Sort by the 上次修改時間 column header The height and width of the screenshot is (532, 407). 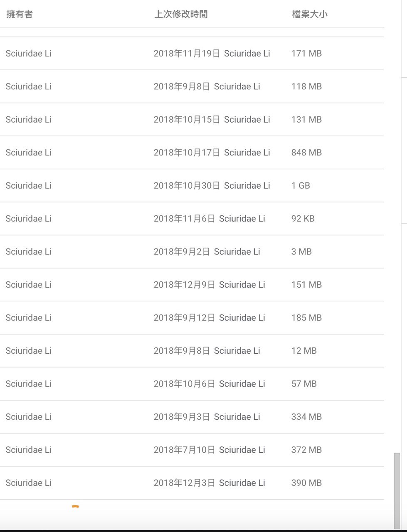[x=181, y=14]
